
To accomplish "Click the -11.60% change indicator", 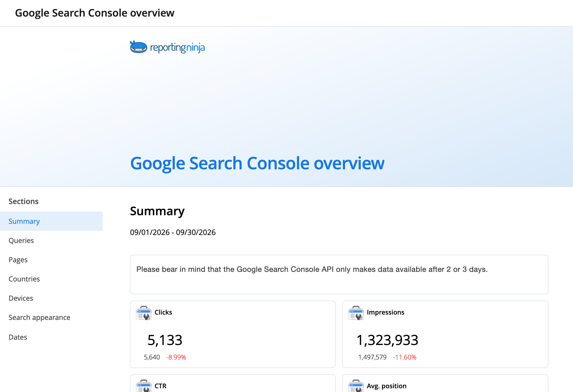I will [405, 357].
